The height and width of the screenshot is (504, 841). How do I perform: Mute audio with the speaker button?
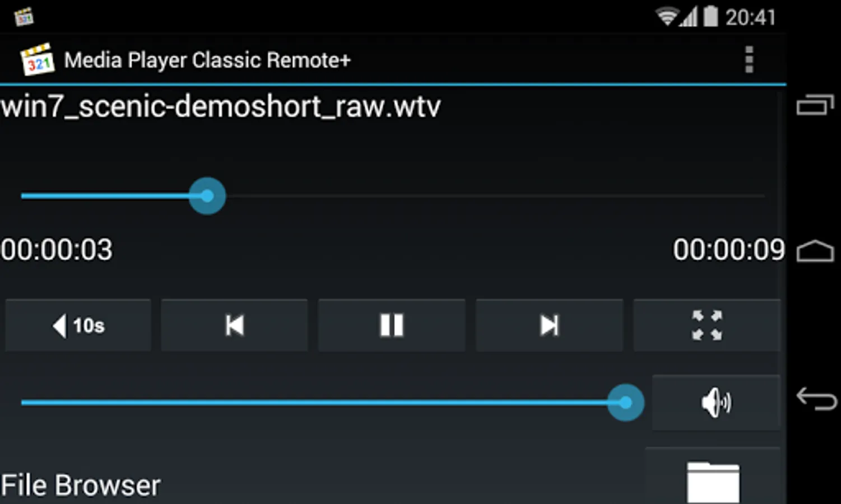point(716,403)
